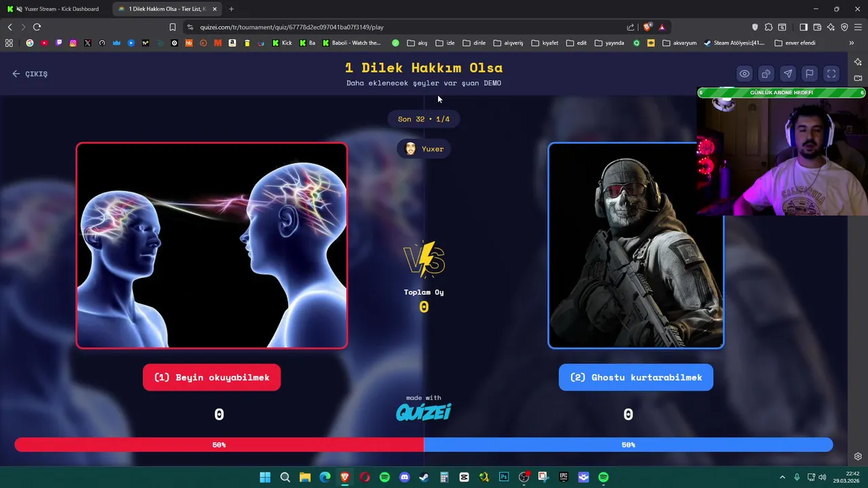Click the red 50% vote bar
Screen dimensions: 868x488
[x=219, y=445]
